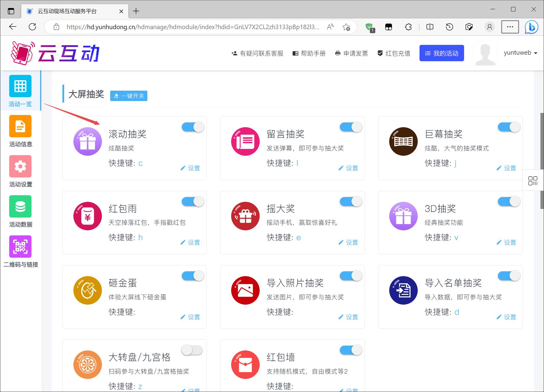Image resolution: width=544 pixels, height=392 pixels.
Task: Click the page vertical scrollbar thumb
Action: 542,160
